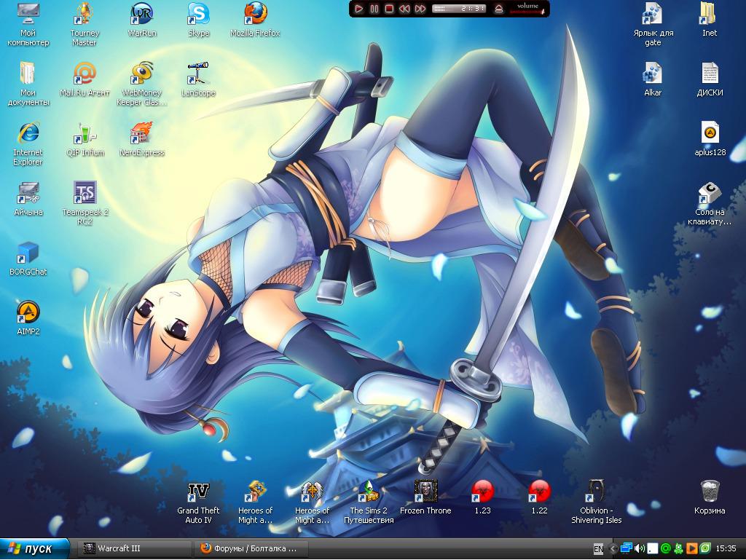Select the WebMoney Keeper Classic icon
Viewport: 746px width, 560px height.
141,74
